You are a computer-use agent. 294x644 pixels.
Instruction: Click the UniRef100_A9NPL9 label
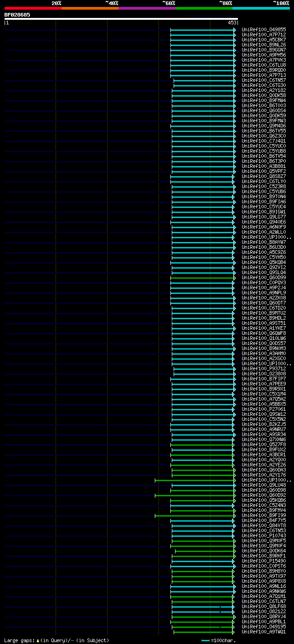click(x=264, y=293)
